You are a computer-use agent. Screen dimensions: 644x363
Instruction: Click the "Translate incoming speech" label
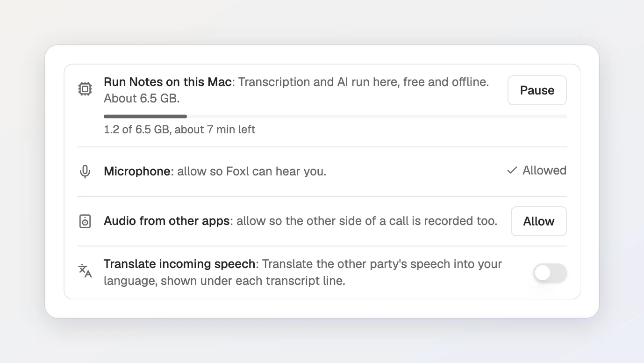click(x=179, y=264)
